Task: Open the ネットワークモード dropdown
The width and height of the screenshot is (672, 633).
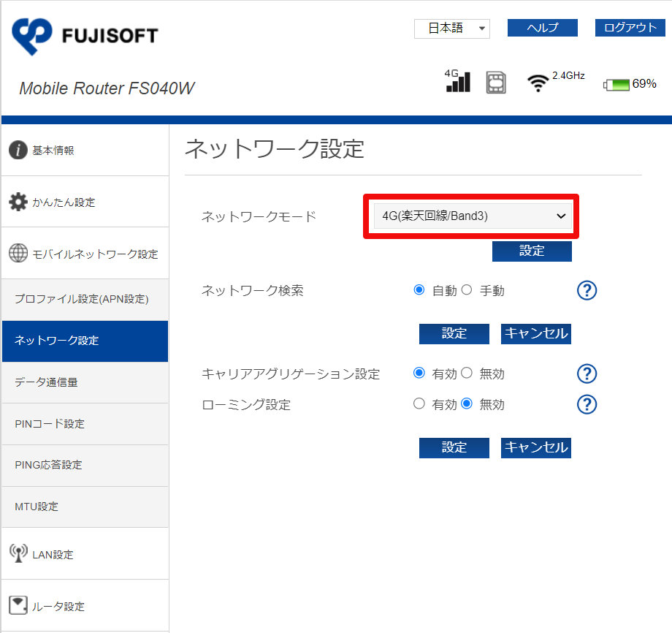Action: click(x=473, y=216)
